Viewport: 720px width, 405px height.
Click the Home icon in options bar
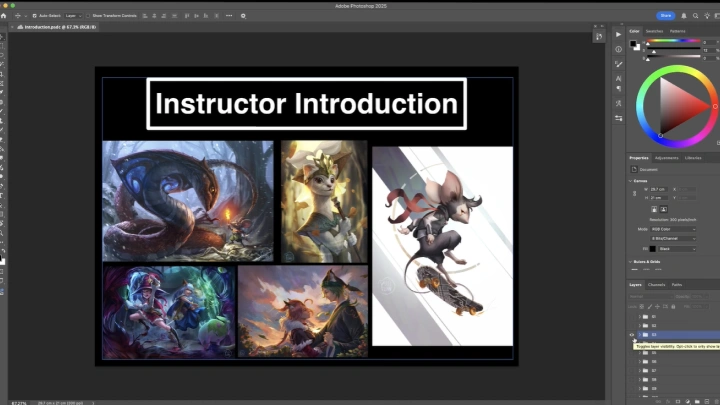(x=4, y=16)
